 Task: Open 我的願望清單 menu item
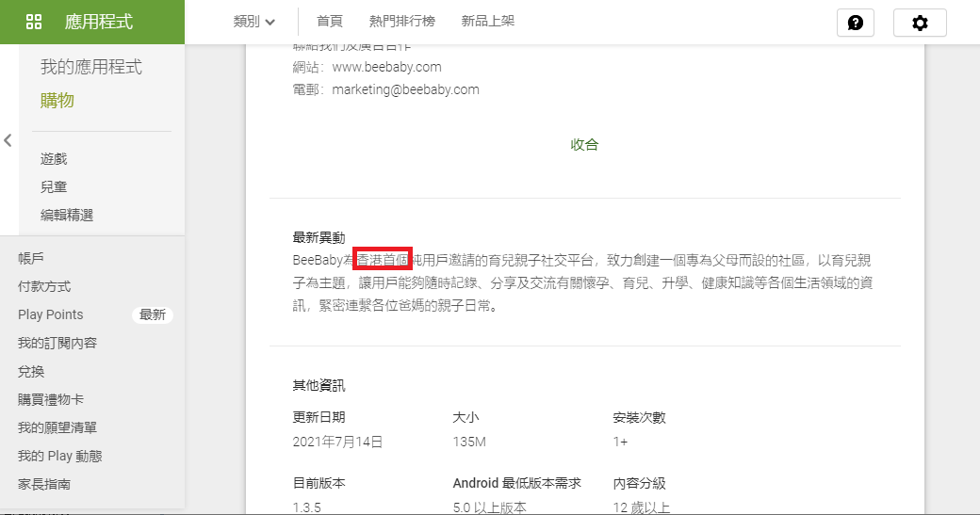[x=57, y=427]
